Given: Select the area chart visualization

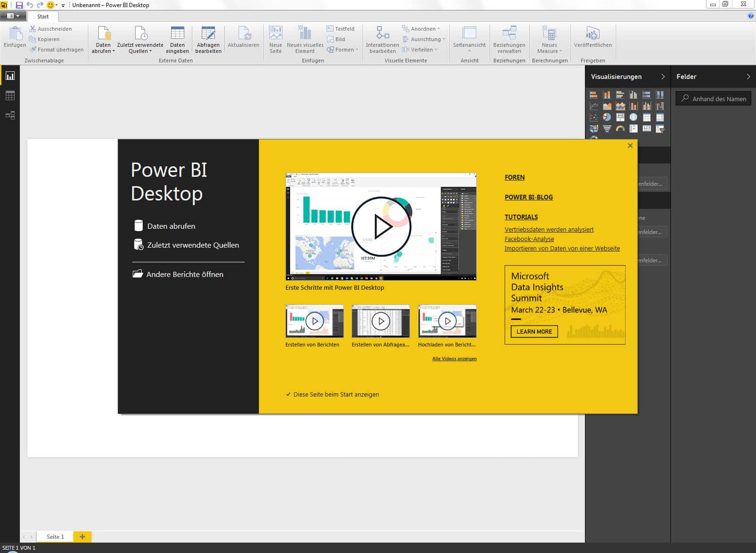Looking at the screenshot, I should point(607,106).
